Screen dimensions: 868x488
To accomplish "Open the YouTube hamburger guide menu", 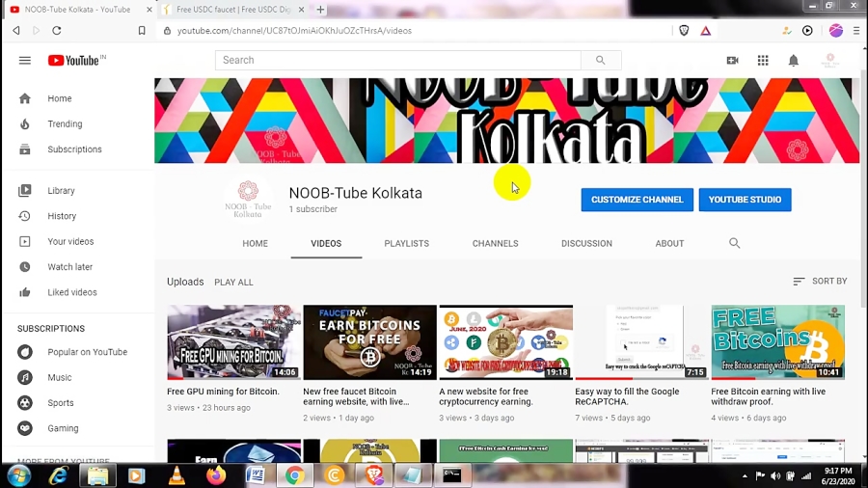I will (x=25, y=61).
